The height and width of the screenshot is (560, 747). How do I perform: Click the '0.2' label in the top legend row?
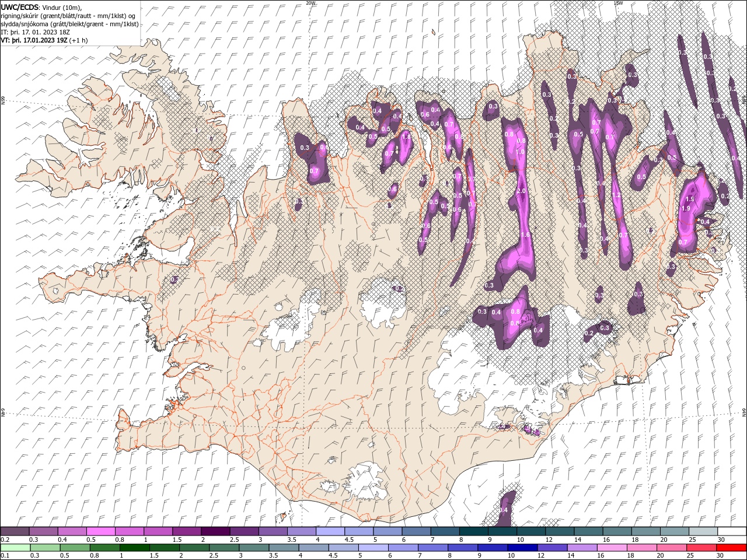5,540
